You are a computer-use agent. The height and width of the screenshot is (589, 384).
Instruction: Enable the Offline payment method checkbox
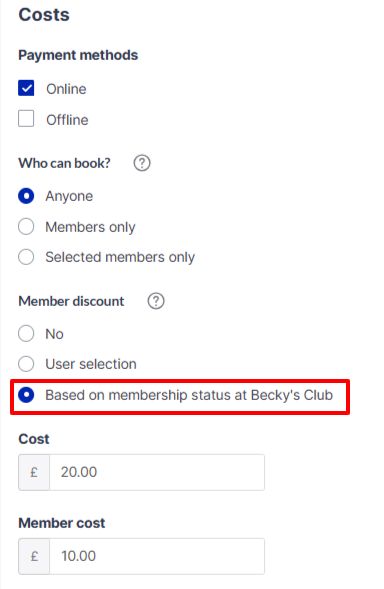[x=26, y=119]
